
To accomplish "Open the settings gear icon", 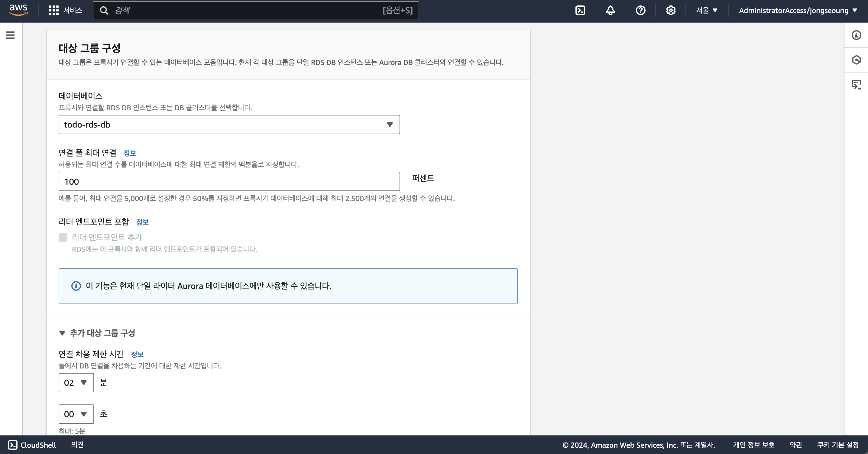I will point(671,10).
